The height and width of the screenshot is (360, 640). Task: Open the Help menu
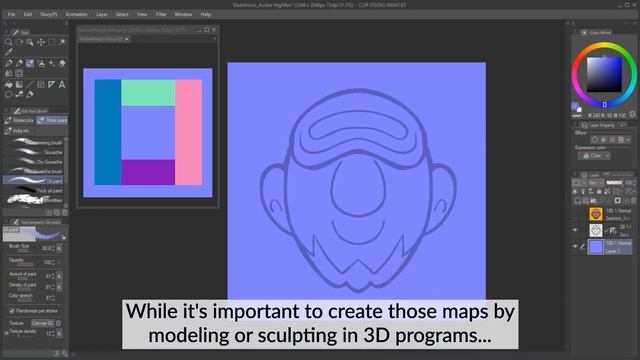click(x=206, y=14)
